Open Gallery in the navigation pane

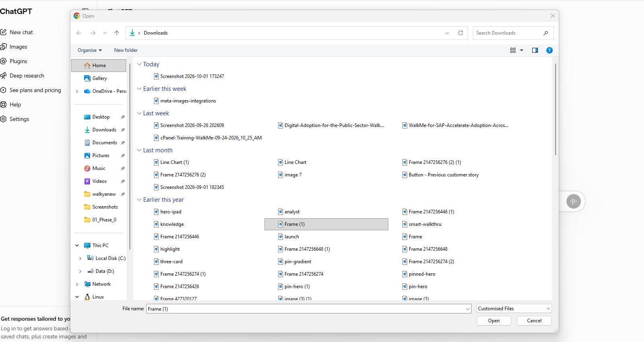(99, 78)
